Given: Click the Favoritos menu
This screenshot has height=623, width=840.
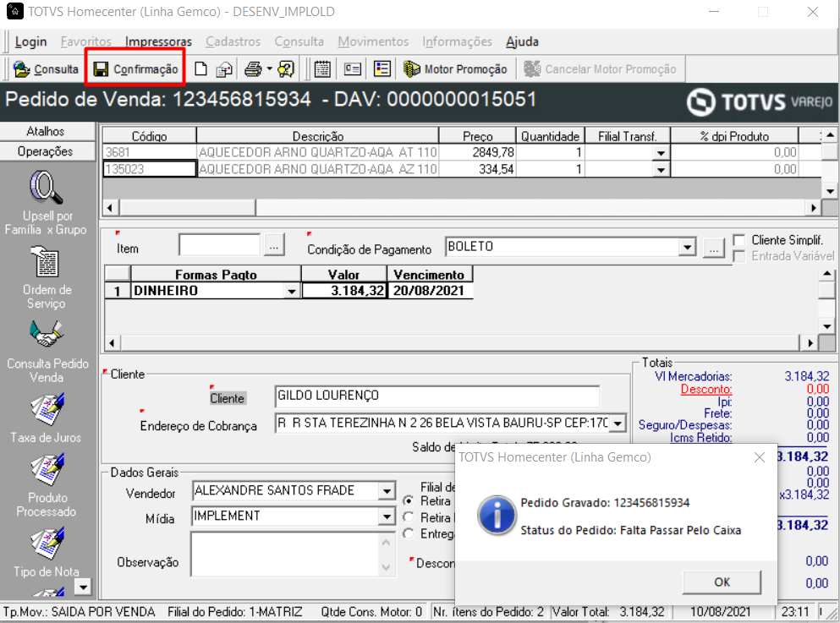Looking at the screenshot, I should [85, 41].
